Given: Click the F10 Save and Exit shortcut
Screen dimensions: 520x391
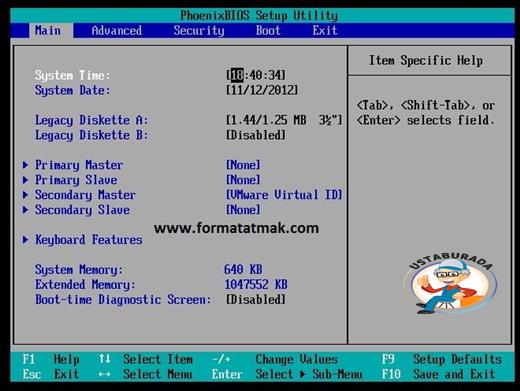Looking at the screenshot, I should 438,374.
